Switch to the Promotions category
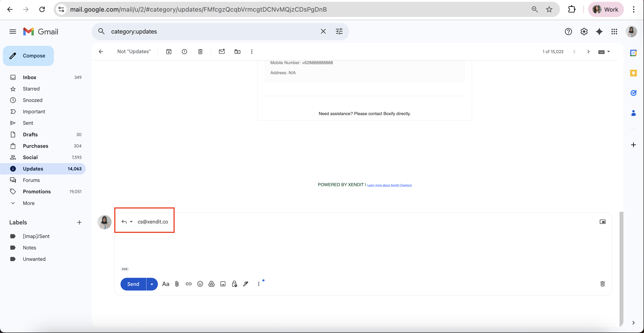644x333 pixels. tap(37, 191)
